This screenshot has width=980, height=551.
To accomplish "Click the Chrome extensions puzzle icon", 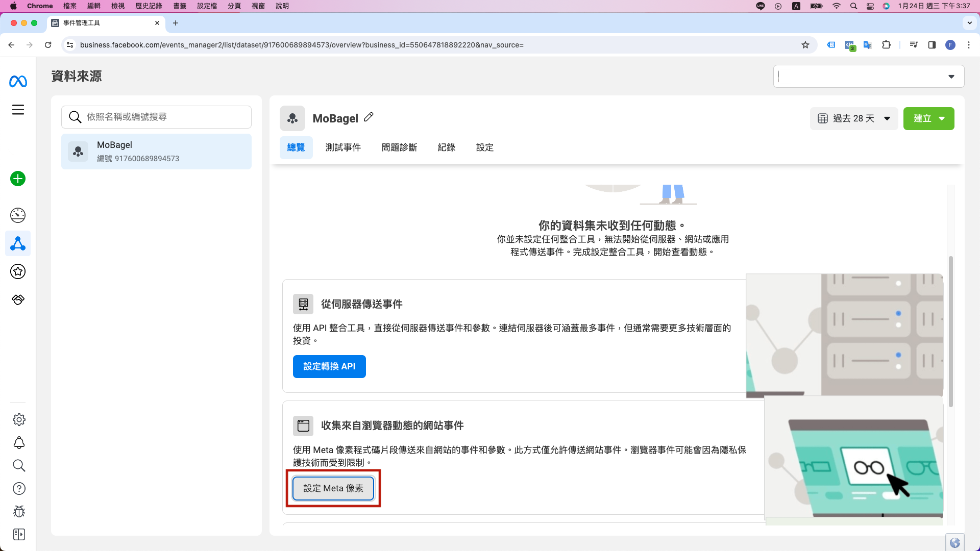I will pyautogui.click(x=886, y=45).
